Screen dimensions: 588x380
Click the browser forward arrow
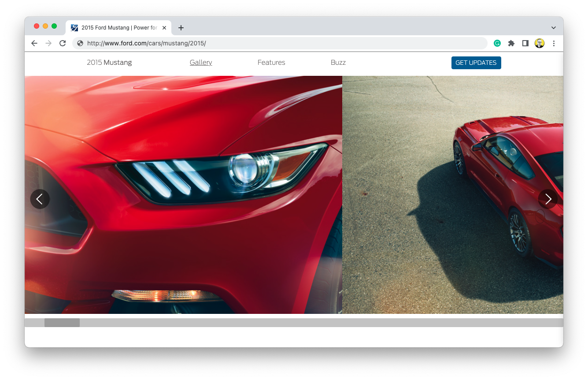pyautogui.click(x=48, y=43)
